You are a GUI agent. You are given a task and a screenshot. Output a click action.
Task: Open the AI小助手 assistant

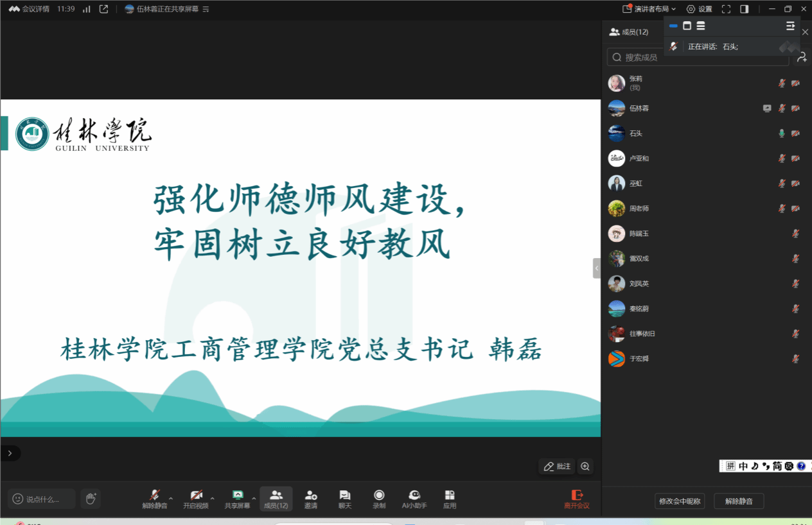coord(414,499)
